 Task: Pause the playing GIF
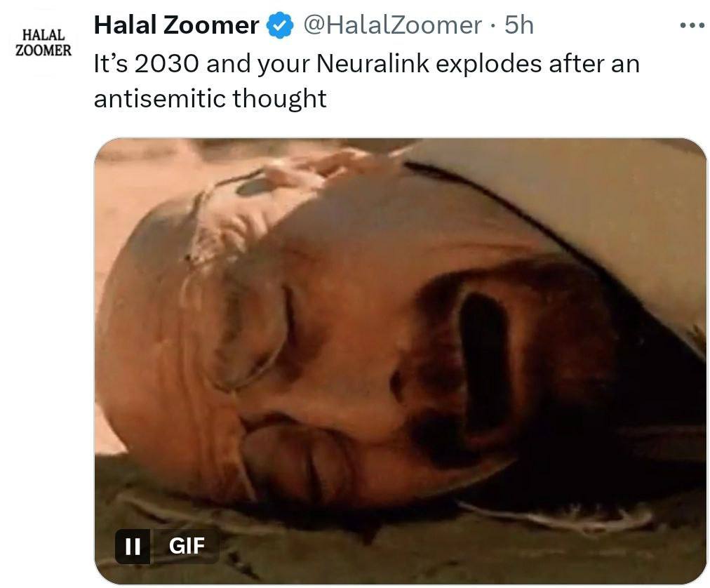(x=132, y=546)
